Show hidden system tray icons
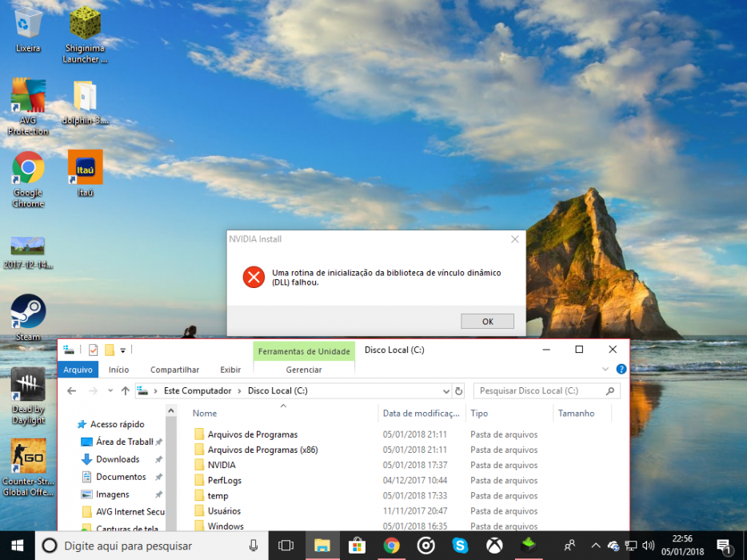Screen dimensions: 747x560 point(596,546)
